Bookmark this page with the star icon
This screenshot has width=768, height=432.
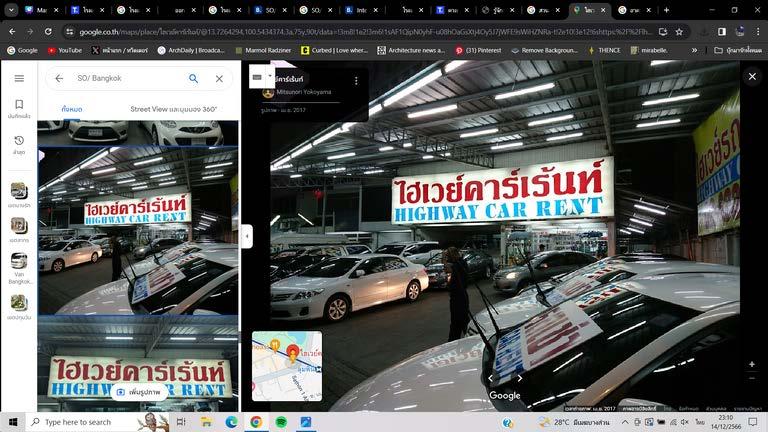pos(679,32)
